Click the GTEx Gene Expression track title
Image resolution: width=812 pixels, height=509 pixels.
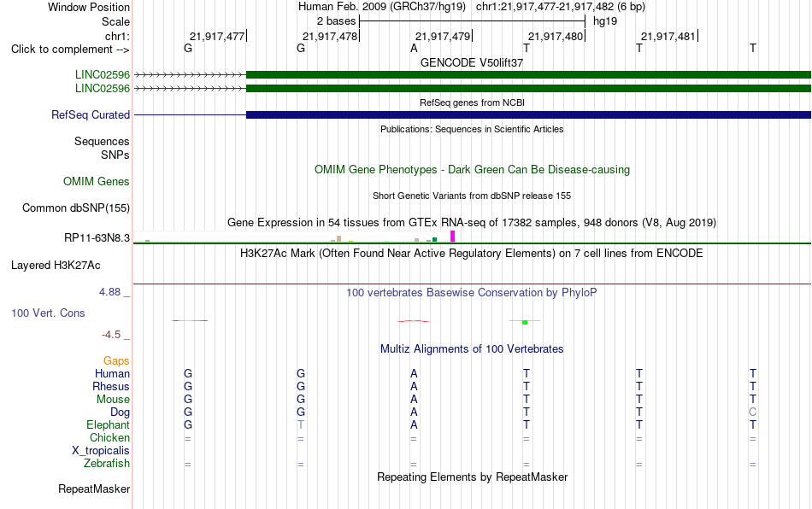(472, 222)
